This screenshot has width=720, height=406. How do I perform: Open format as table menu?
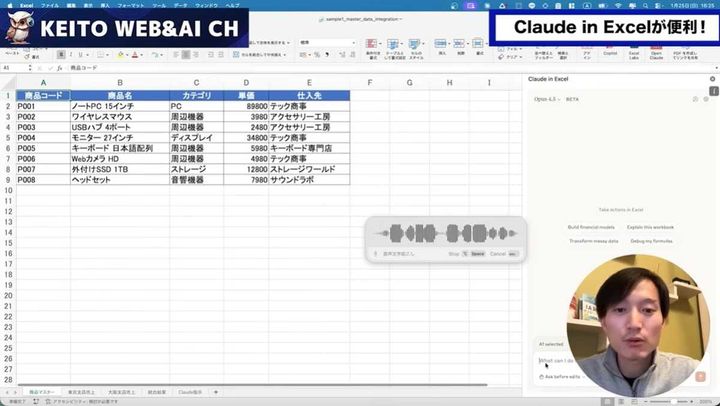point(394,49)
